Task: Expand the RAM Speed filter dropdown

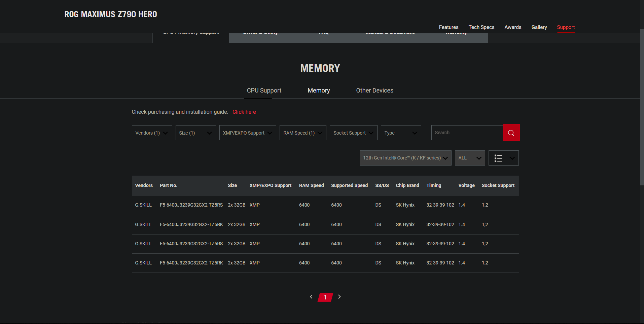Action: [302, 133]
